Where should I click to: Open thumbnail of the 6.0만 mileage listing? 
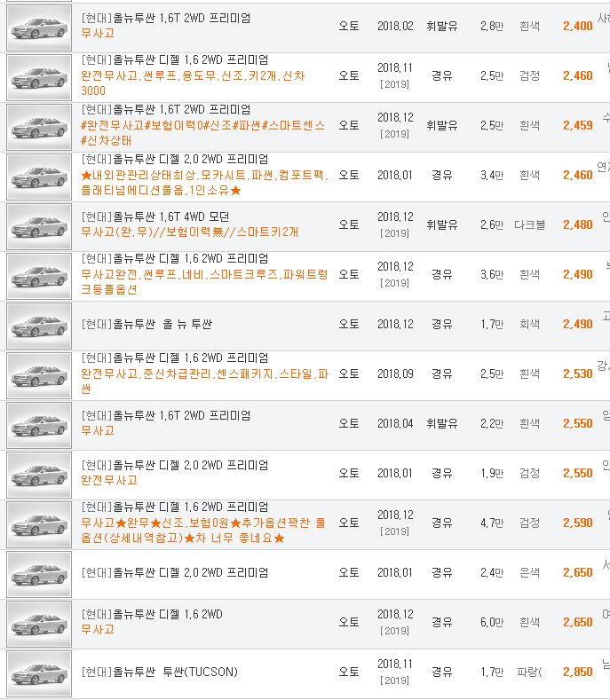tap(38, 624)
